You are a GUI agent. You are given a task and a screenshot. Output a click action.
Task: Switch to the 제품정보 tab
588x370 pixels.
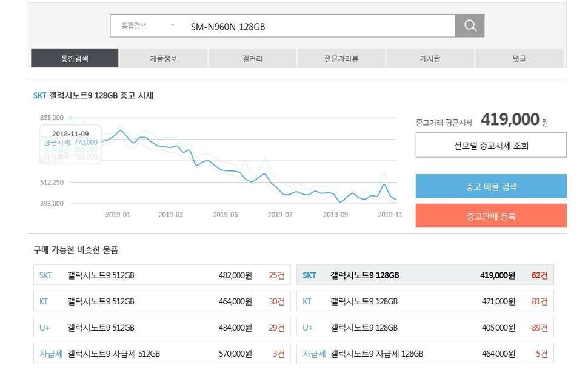[x=164, y=58]
